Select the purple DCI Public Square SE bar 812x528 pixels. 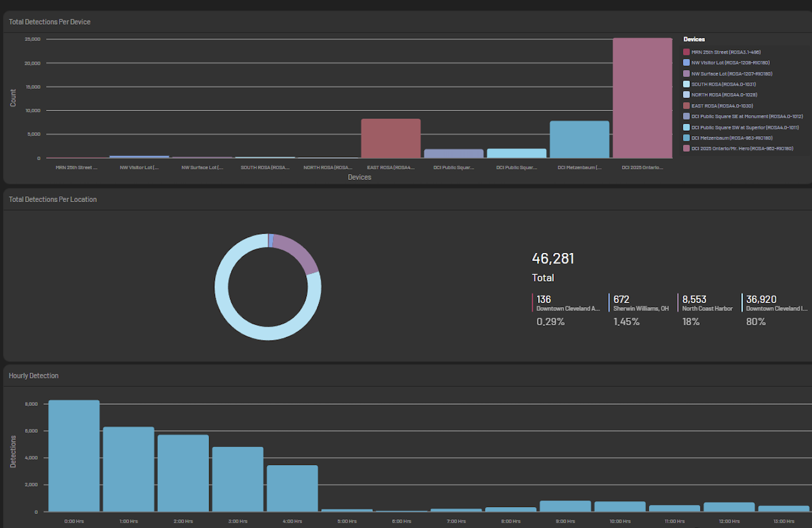tap(454, 154)
